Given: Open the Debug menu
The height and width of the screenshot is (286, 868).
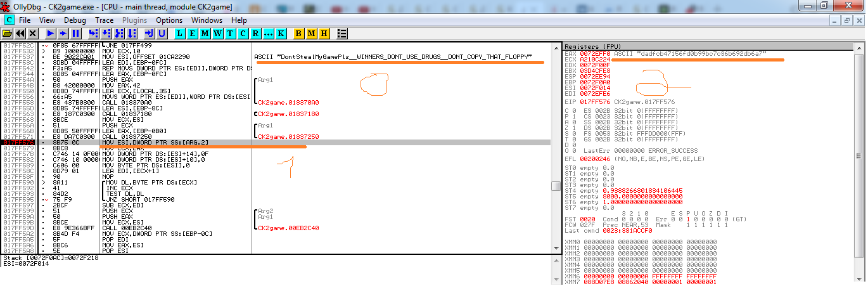Looking at the screenshot, I should click(75, 20).
